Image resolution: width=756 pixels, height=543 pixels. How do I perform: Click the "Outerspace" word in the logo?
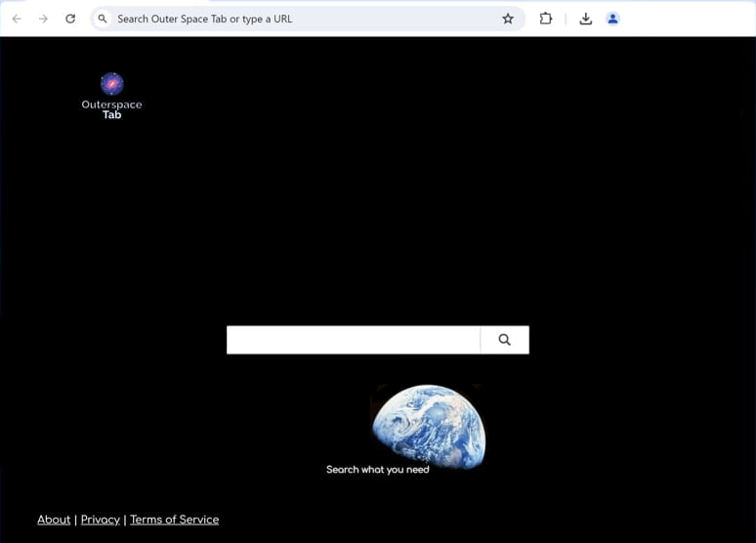pos(111,104)
